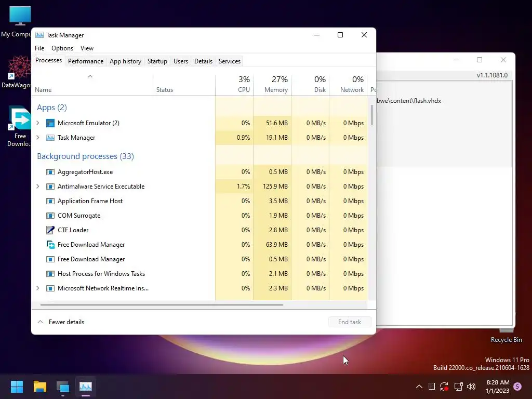Click the Antimalware Service Executable icon
This screenshot has height=399, width=532.
point(50,187)
